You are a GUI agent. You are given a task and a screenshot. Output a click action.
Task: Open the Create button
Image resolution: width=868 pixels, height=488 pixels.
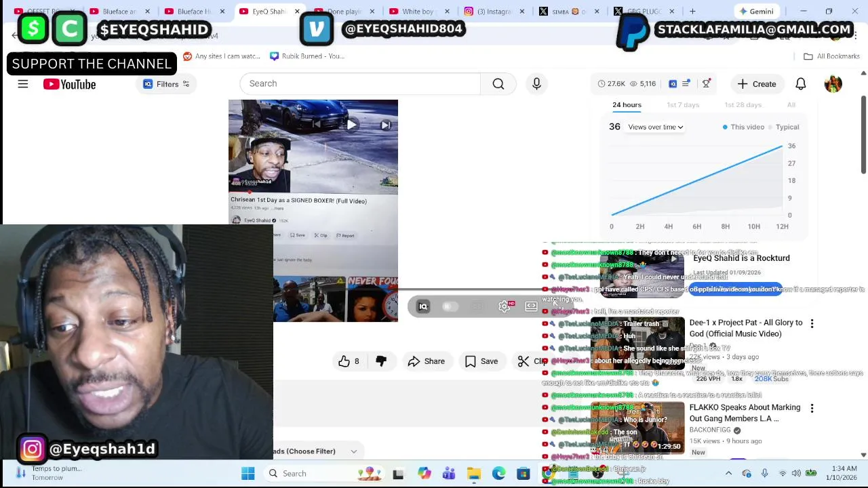tap(757, 84)
